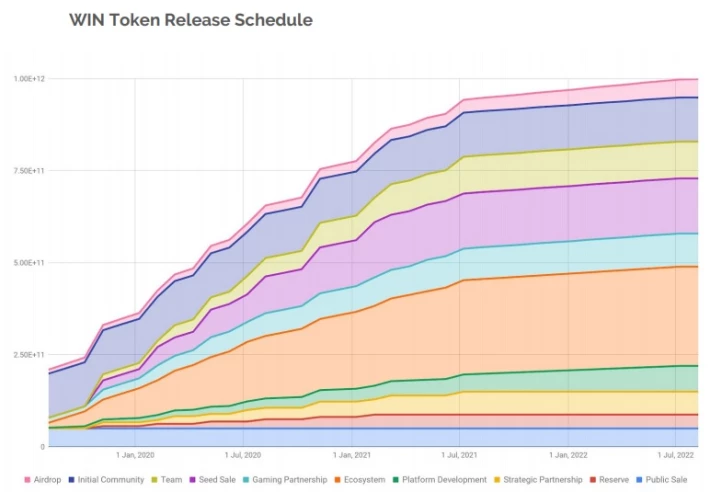The image size is (710, 492).
Task: Click the 1 Jul, 2022 axis label
Action: pyautogui.click(x=676, y=455)
